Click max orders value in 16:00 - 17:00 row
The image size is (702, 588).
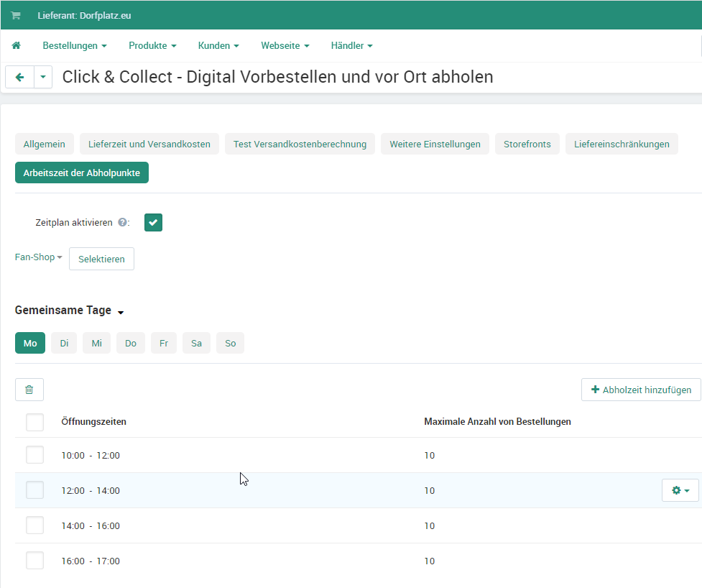point(430,561)
